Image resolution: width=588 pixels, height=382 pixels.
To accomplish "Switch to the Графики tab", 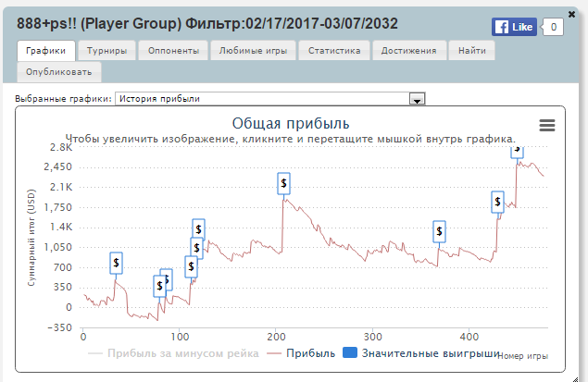I will 46,51.
